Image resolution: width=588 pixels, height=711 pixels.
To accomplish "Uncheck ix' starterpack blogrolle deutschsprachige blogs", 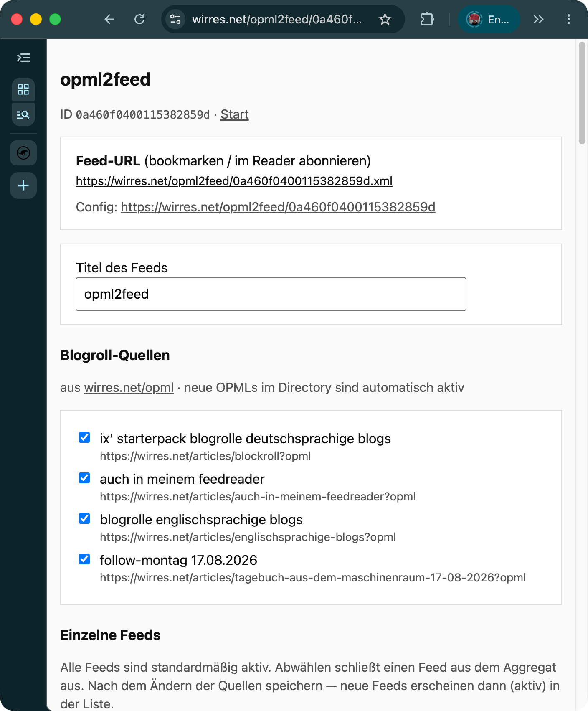I will (84, 437).
